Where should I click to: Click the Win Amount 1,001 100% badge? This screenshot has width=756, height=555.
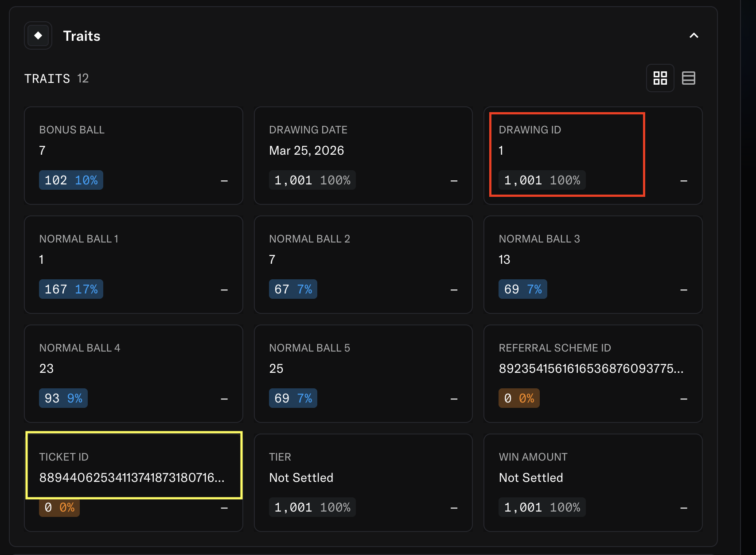point(542,507)
